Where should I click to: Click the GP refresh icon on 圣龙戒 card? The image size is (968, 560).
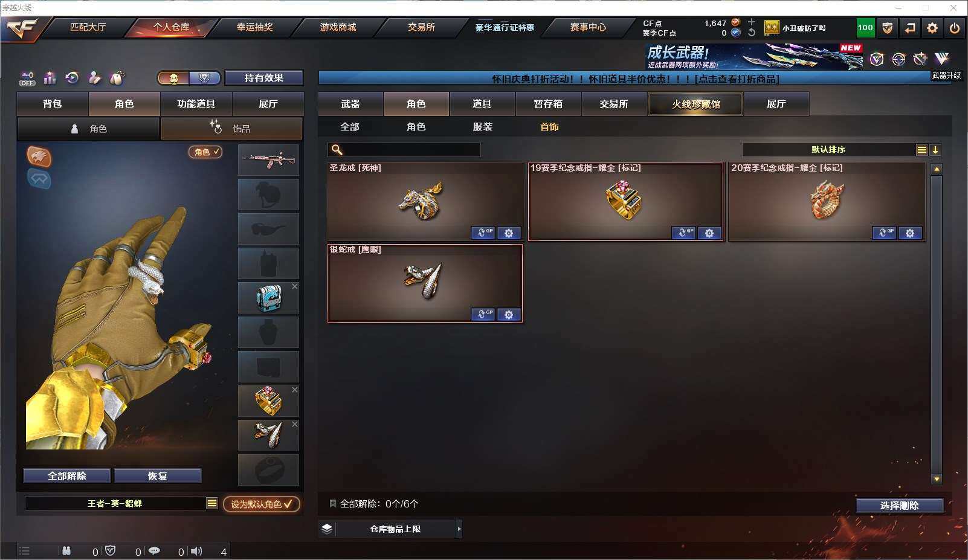click(x=483, y=233)
